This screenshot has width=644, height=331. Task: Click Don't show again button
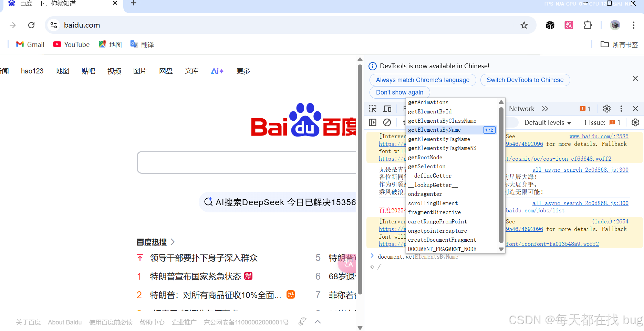pos(399,92)
